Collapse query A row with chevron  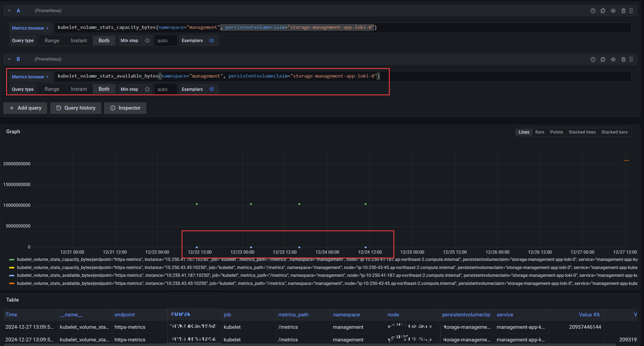tap(9, 11)
